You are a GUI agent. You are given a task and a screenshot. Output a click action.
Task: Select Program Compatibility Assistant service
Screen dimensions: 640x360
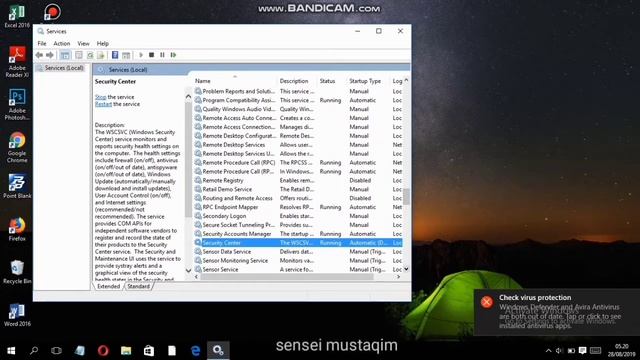click(298, 100)
